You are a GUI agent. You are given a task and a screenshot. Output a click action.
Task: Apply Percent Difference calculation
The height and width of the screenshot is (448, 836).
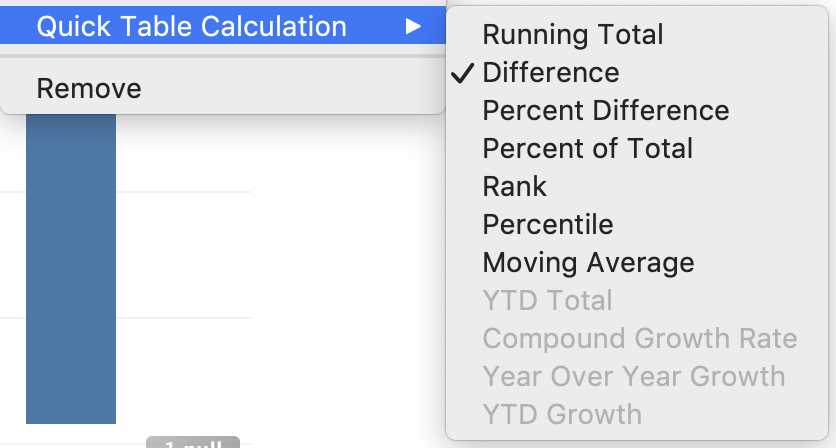tap(606, 111)
